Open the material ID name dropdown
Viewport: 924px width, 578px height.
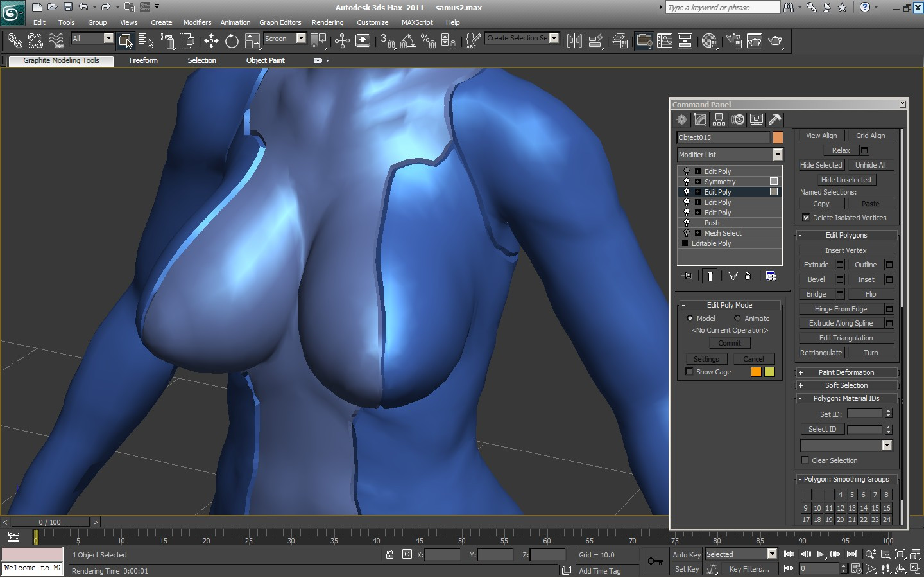coord(887,445)
